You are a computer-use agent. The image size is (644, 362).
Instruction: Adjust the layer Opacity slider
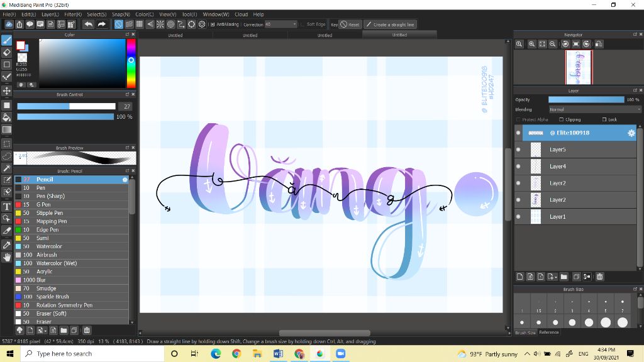[x=586, y=100]
